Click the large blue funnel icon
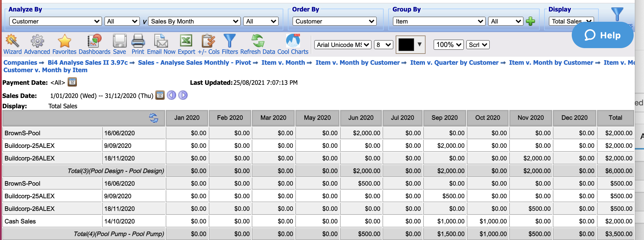 point(617,14)
